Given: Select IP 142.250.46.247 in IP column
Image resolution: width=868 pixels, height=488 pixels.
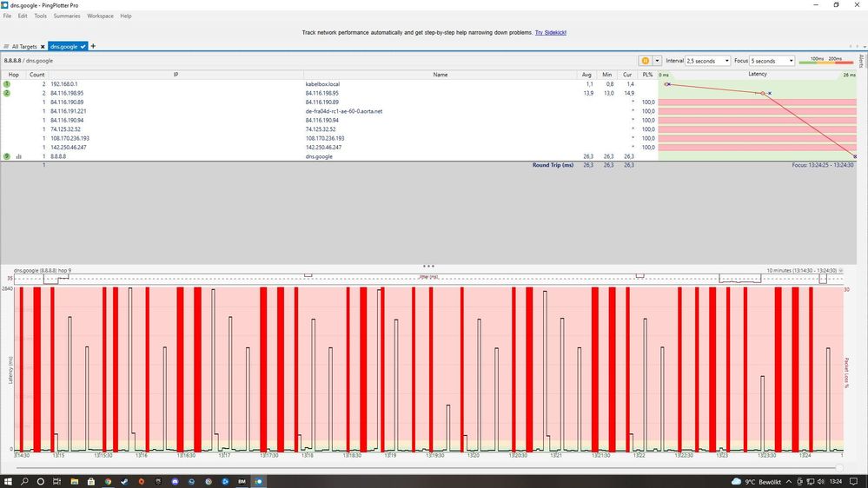Looking at the screenshot, I should tap(69, 147).
